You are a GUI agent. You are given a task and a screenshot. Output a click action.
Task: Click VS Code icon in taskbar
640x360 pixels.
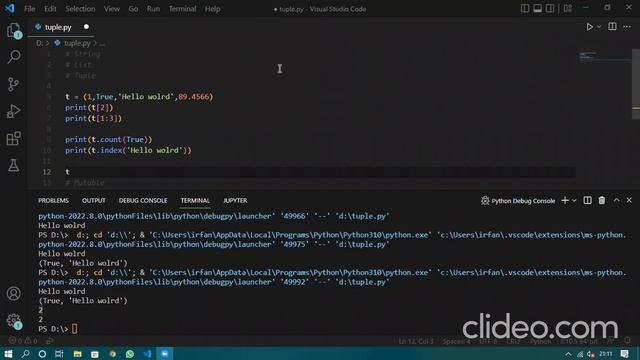147,354
